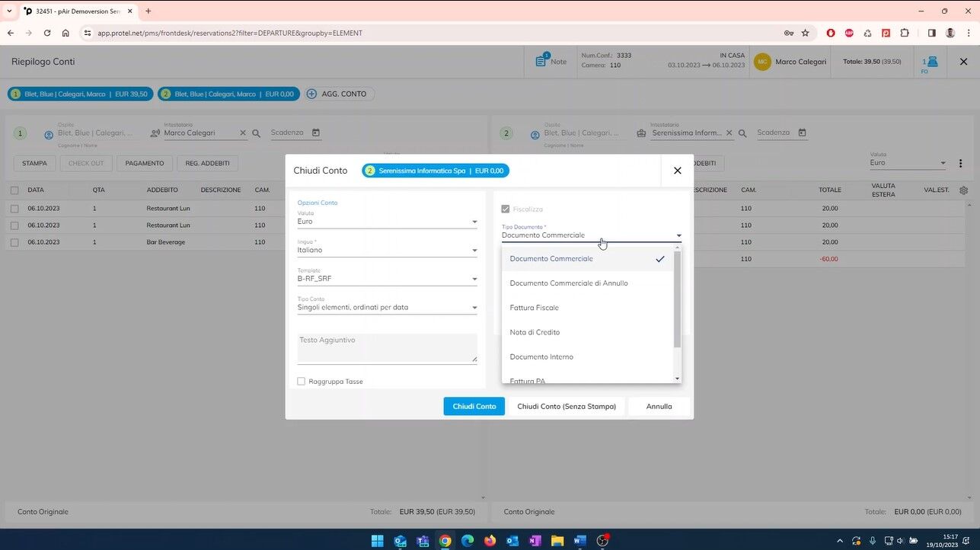Click the Annulla button
The height and width of the screenshot is (550, 980).
[659, 406]
